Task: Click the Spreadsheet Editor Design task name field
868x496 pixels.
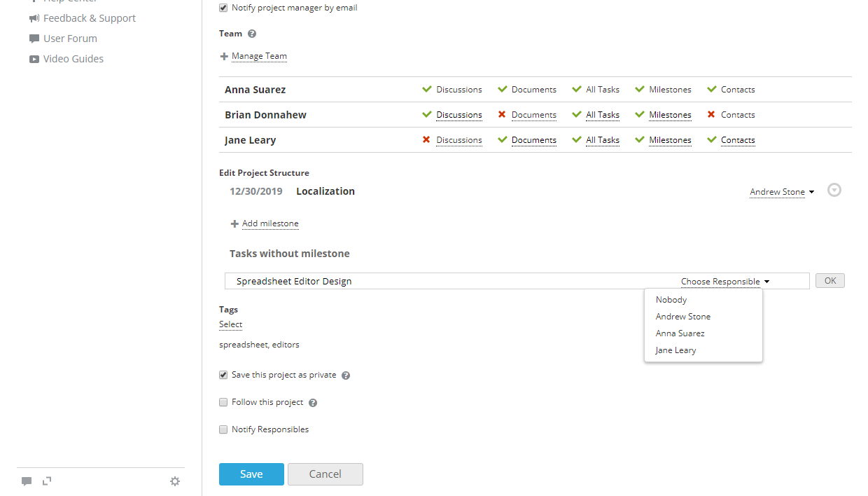Action: (448, 282)
